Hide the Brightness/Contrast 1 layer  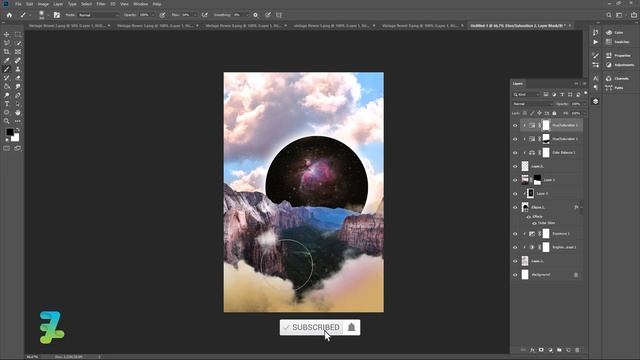point(515,247)
